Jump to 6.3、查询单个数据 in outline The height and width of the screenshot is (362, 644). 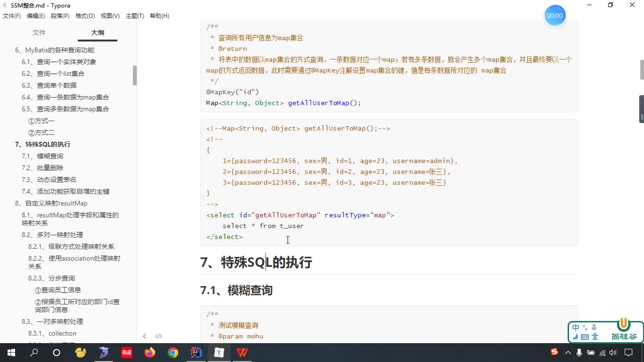49,85
